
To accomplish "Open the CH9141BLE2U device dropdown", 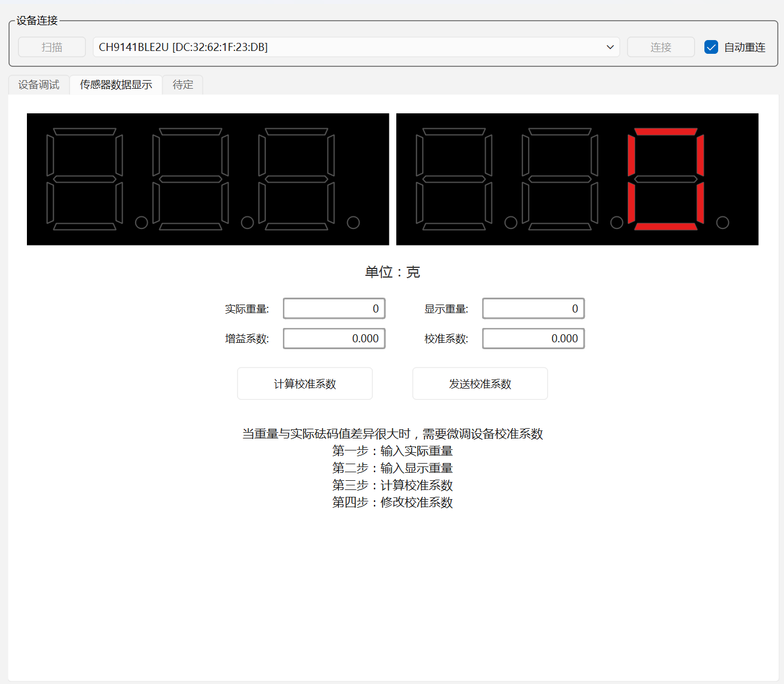I will click(x=356, y=47).
